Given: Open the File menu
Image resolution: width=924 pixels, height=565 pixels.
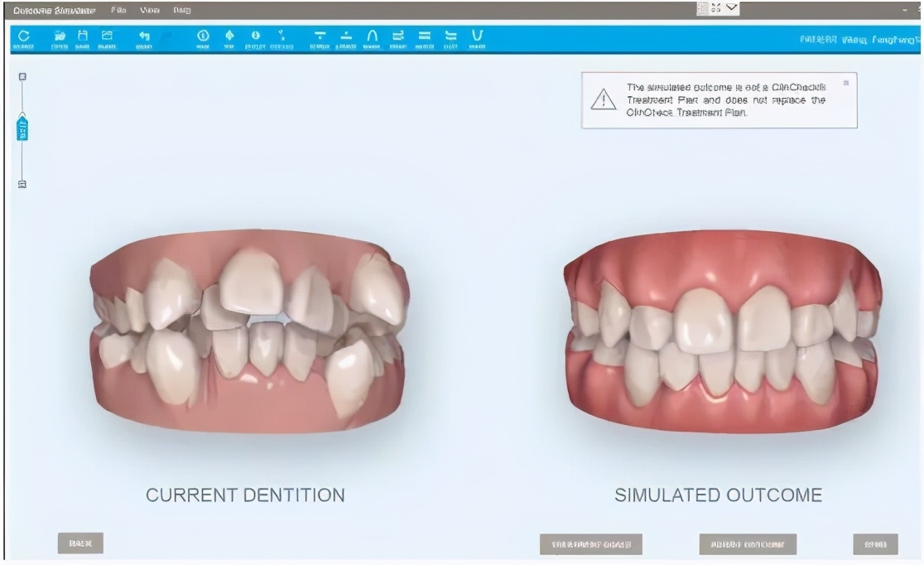Looking at the screenshot, I should click(x=118, y=10).
